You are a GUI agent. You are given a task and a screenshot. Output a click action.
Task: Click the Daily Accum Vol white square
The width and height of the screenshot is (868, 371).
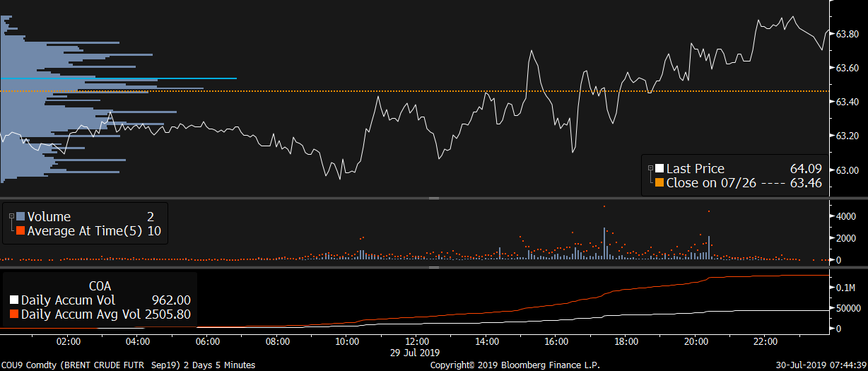pos(15,300)
